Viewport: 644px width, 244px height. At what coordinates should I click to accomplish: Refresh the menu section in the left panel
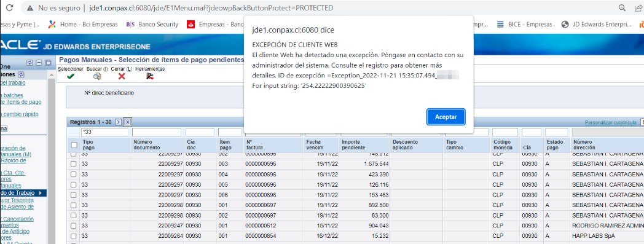pyautogui.click(x=21, y=75)
